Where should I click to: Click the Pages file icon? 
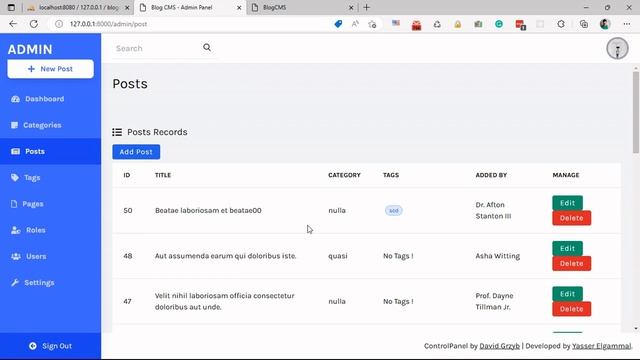pos(14,204)
